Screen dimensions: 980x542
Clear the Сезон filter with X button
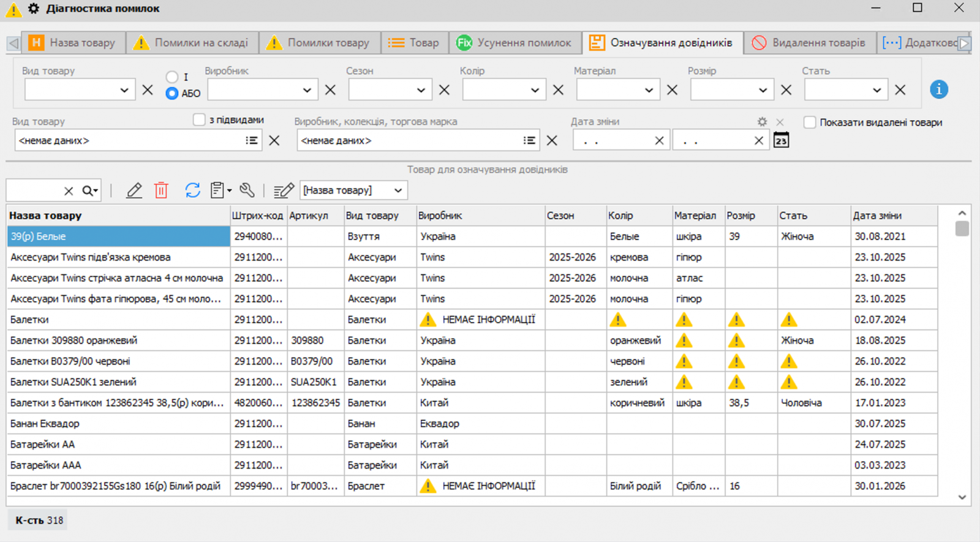(445, 90)
